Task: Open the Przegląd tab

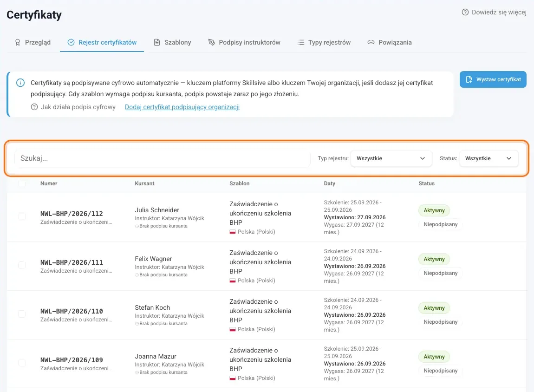Action: coord(33,42)
